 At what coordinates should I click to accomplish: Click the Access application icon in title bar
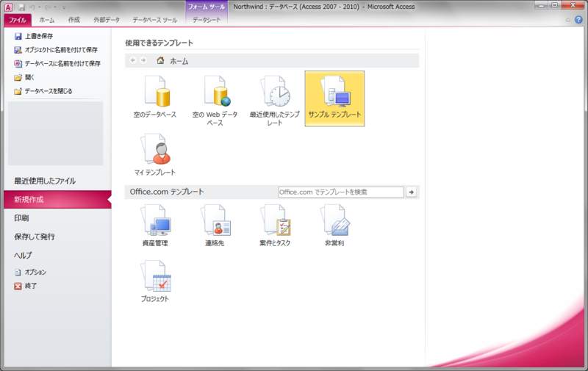click(8, 7)
